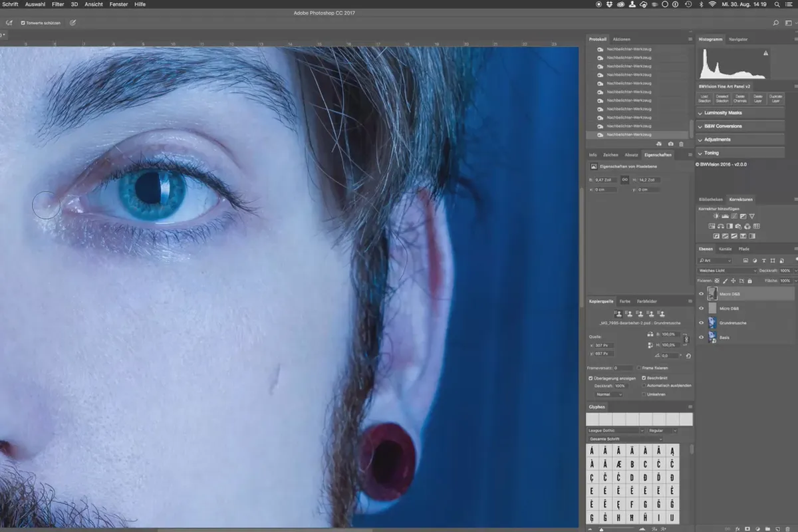Switch to Aktionen tab
Image resolution: width=798 pixels, height=532 pixels.
[621, 39]
